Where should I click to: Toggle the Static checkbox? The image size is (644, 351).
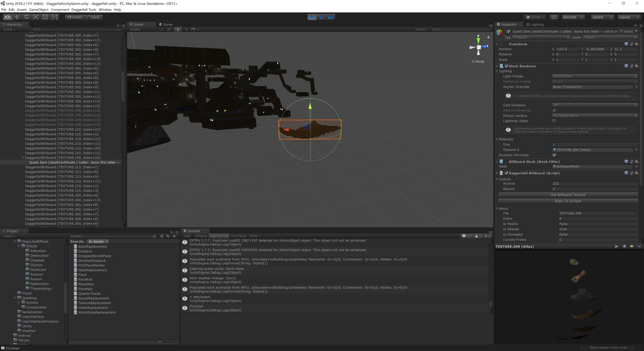tap(621, 31)
